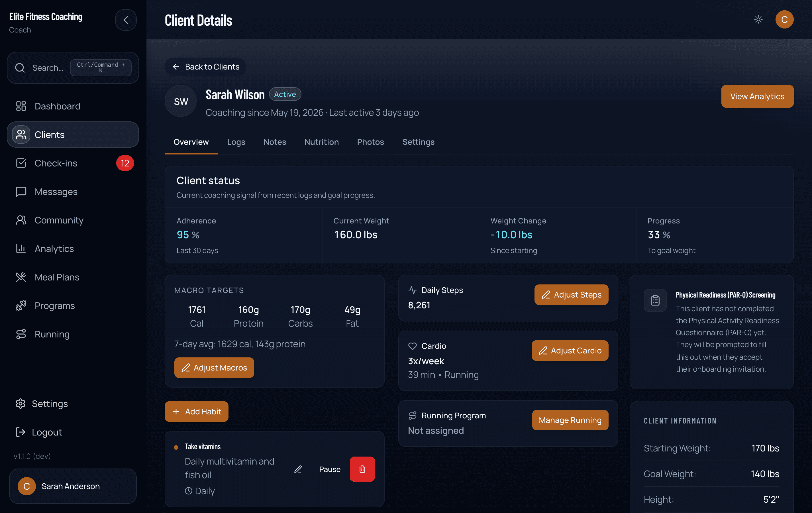Click the Daily clock icon on habit

189,491
